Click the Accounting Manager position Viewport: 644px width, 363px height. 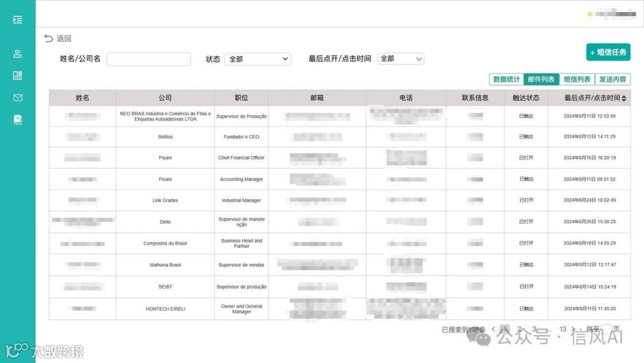(x=241, y=179)
